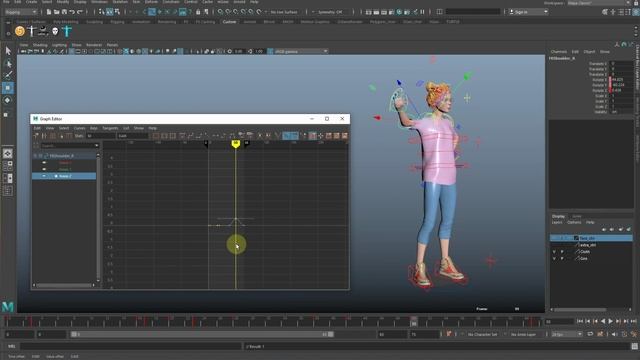Open Layers menu in layer editor
This screenshot has height=360, width=640.
click(x=557, y=222)
